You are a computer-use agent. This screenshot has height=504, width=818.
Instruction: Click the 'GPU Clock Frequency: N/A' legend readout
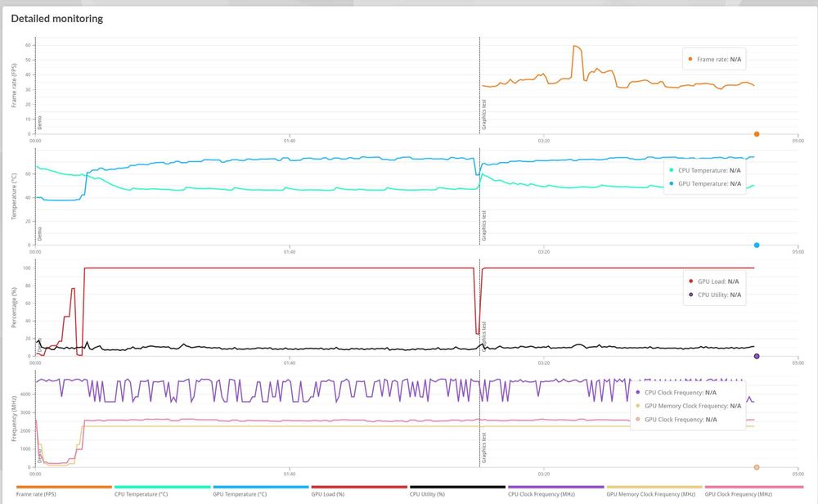tap(676, 420)
